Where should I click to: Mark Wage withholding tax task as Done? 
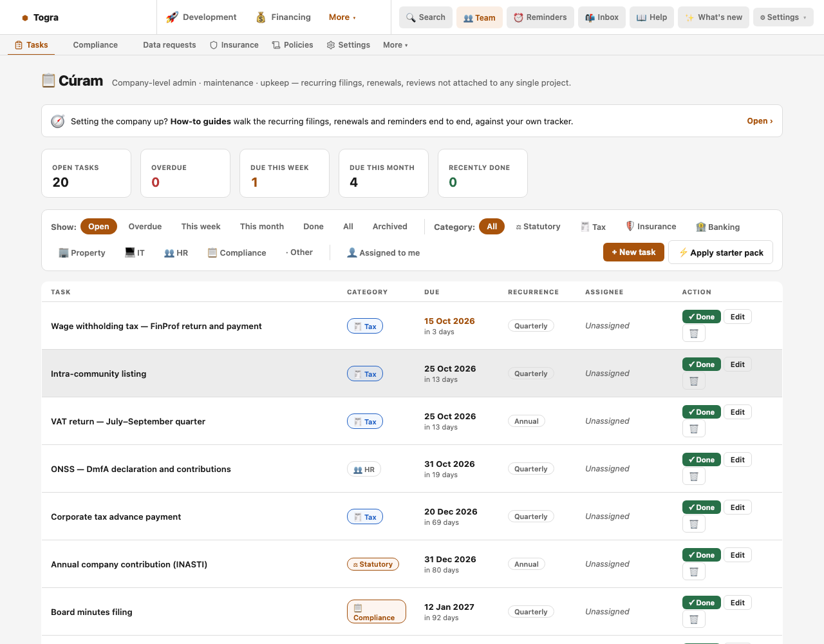702,317
